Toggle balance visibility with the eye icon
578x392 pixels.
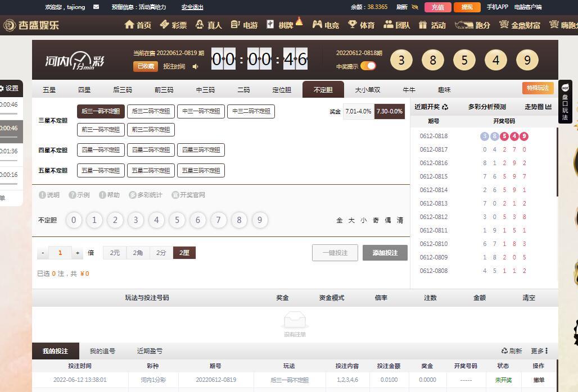(415, 7)
